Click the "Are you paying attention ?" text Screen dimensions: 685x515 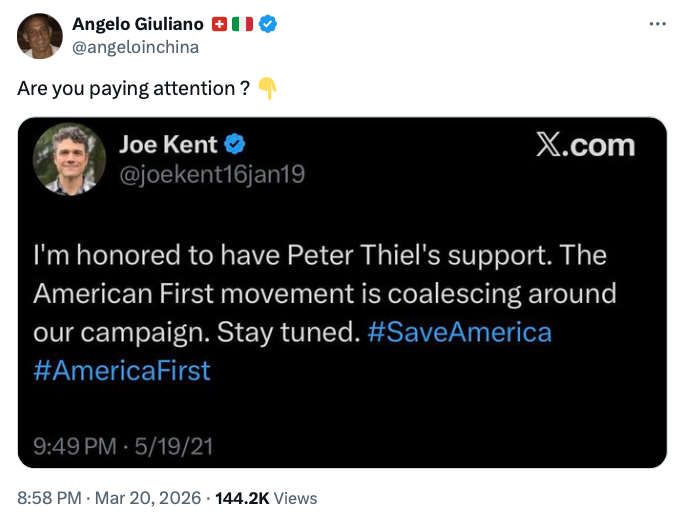tap(133, 88)
